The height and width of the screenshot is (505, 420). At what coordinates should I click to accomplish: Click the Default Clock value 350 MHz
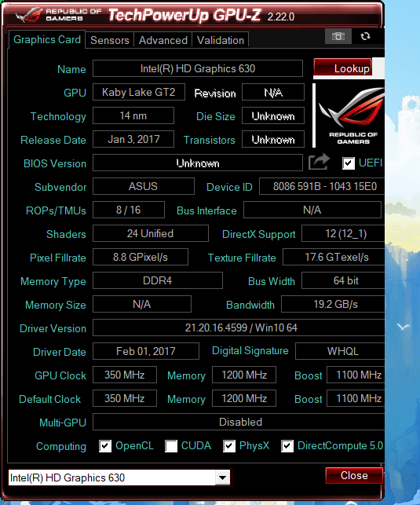(x=125, y=398)
